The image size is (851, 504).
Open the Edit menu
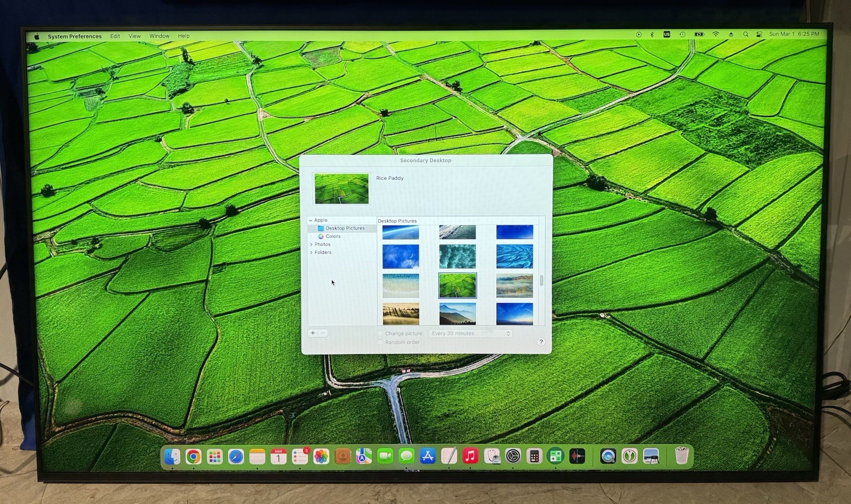115,36
